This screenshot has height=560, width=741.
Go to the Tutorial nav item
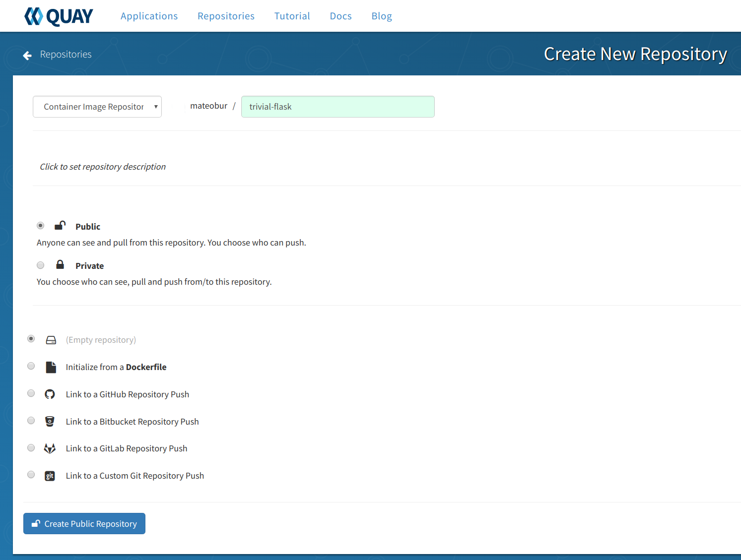[x=292, y=16]
